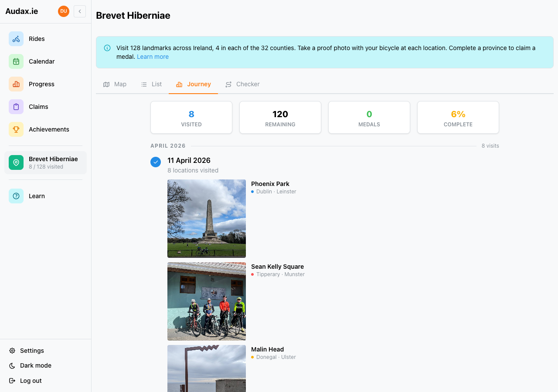Click the 8 visits count label
The width and height of the screenshot is (558, 392).
tap(490, 146)
